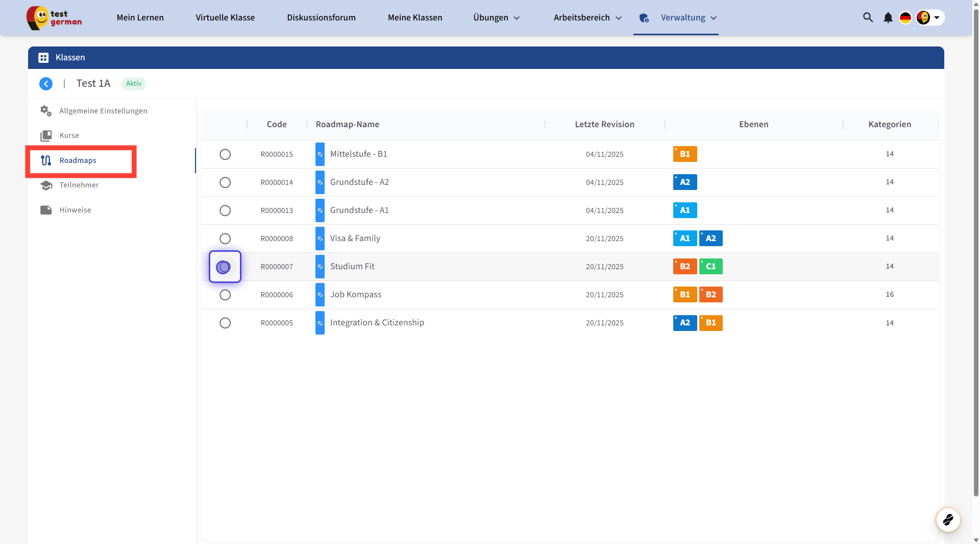This screenshot has height=544, width=980.
Task: Select the Mittelstufe - B1 radio button
Action: (225, 154)
